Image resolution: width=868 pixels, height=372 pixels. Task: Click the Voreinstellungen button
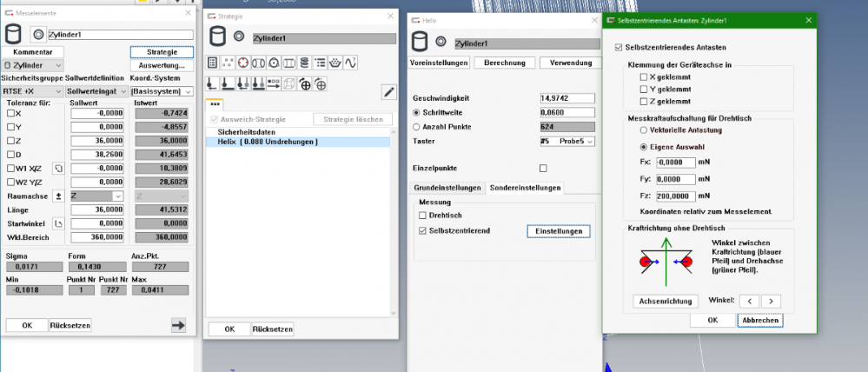[x=440, y=63]
